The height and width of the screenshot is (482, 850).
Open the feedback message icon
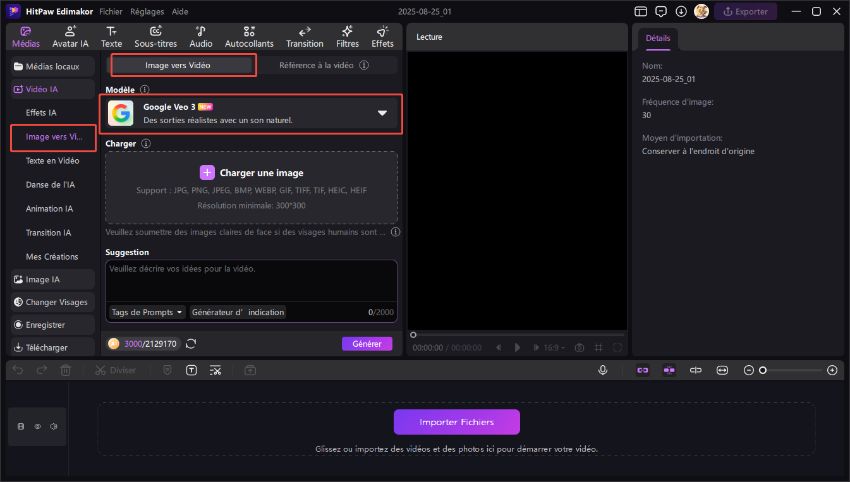pyautogui.click(x=661, y=11)
